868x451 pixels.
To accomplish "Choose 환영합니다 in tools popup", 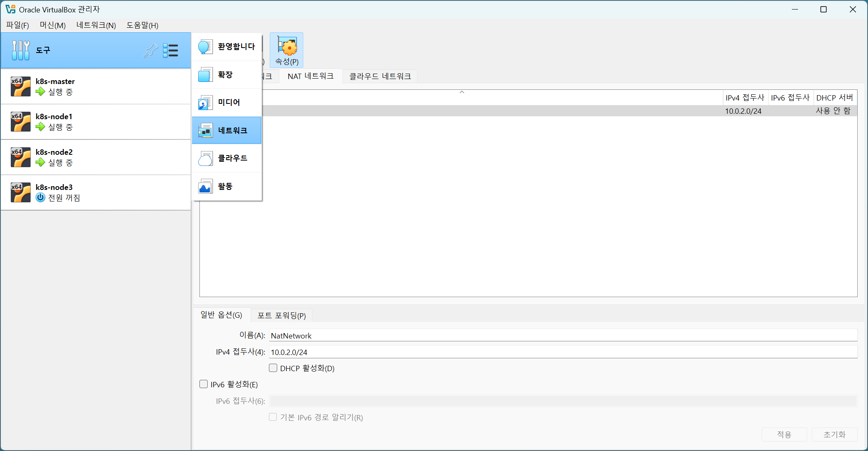I will (x=227, y=47).
